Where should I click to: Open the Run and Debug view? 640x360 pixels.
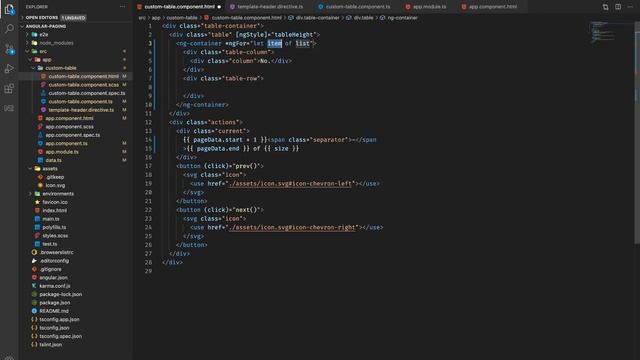9,69
